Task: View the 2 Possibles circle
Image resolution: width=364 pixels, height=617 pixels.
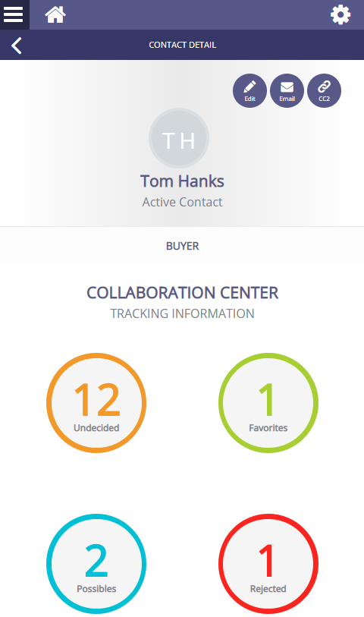Action: pyautogui.click(x=96, y=564)
